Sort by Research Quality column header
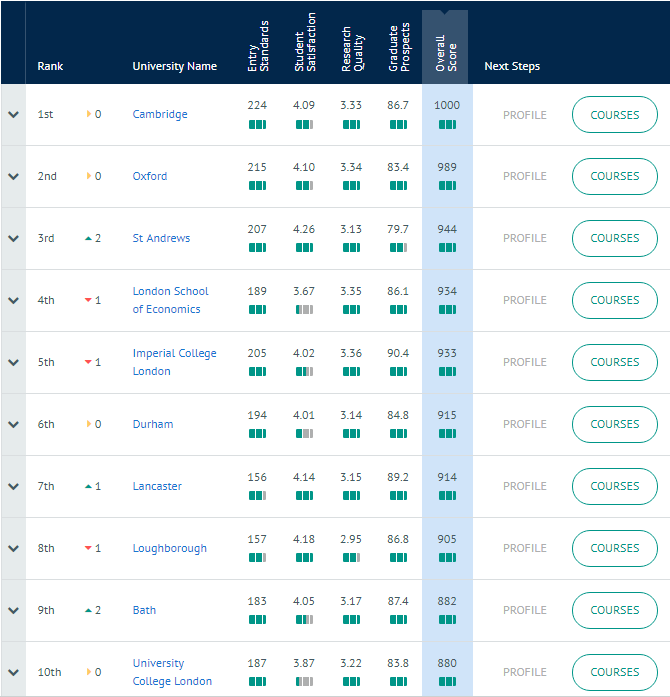Viewport: 670px width, 697px height. (x=352, y=49)
